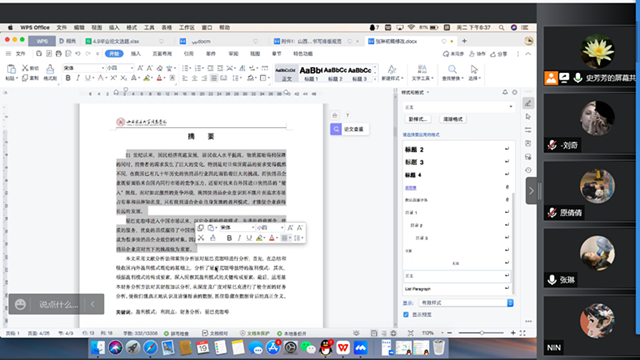
Task: Click the fullscreen icon in the status bar
Action: 522,333
